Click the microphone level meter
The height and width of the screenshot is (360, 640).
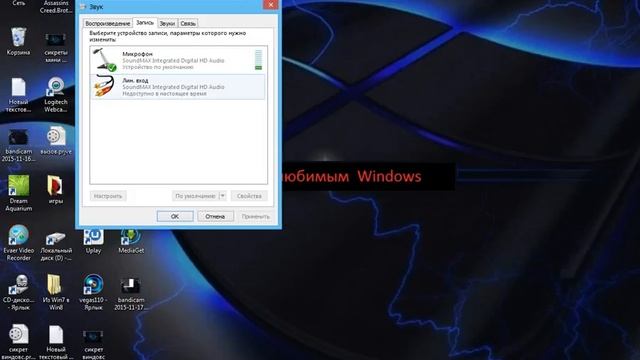(258, 60)
